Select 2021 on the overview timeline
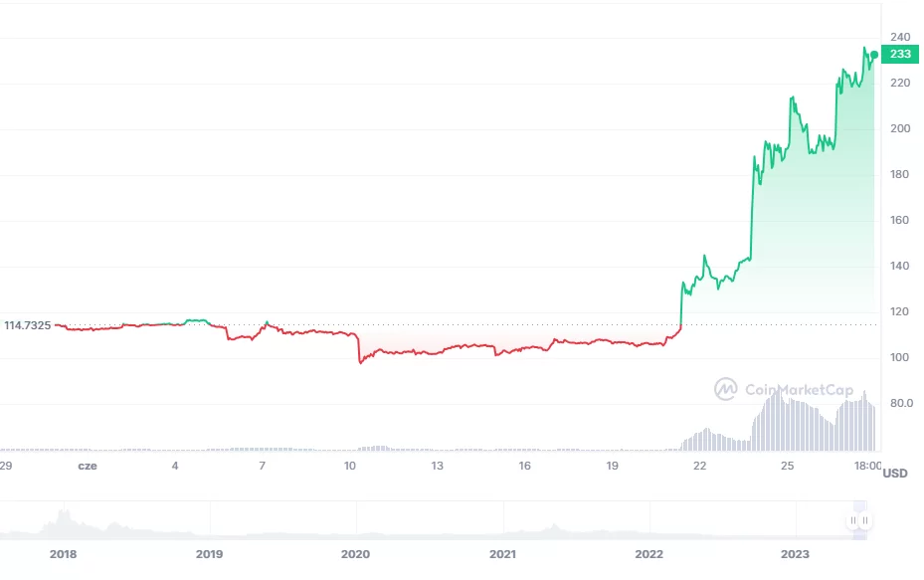Screen dimensions: 924x580 pos(502,553)
